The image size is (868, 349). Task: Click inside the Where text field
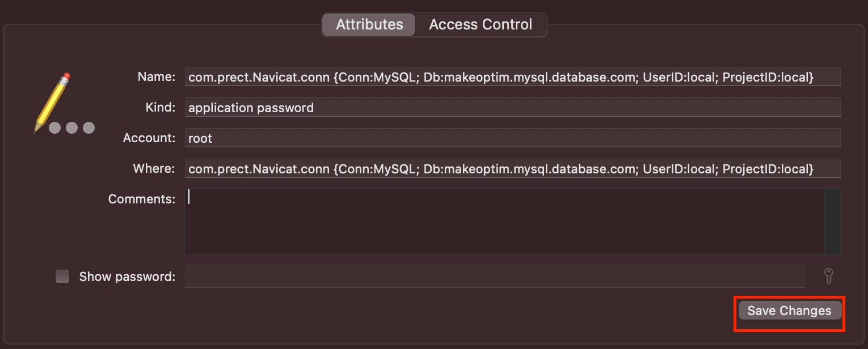coord(512,169)
